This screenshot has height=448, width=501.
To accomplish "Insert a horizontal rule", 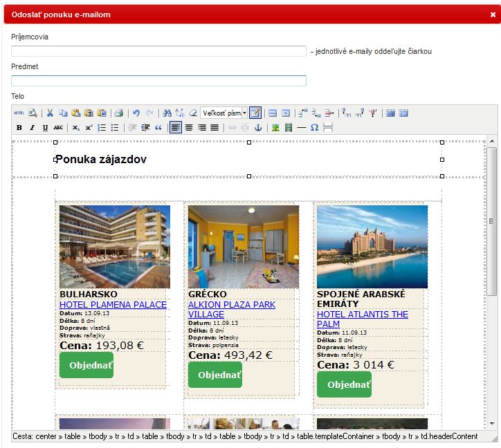I will click(302, 128).
